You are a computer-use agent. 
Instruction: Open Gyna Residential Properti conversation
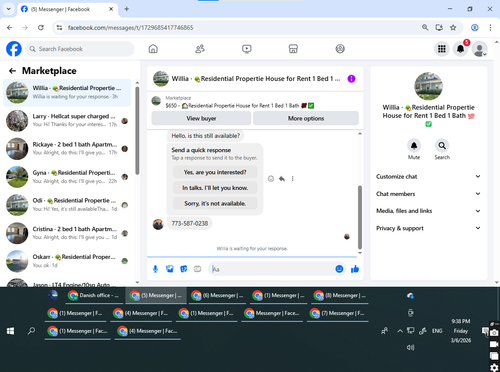coord(67,177)
